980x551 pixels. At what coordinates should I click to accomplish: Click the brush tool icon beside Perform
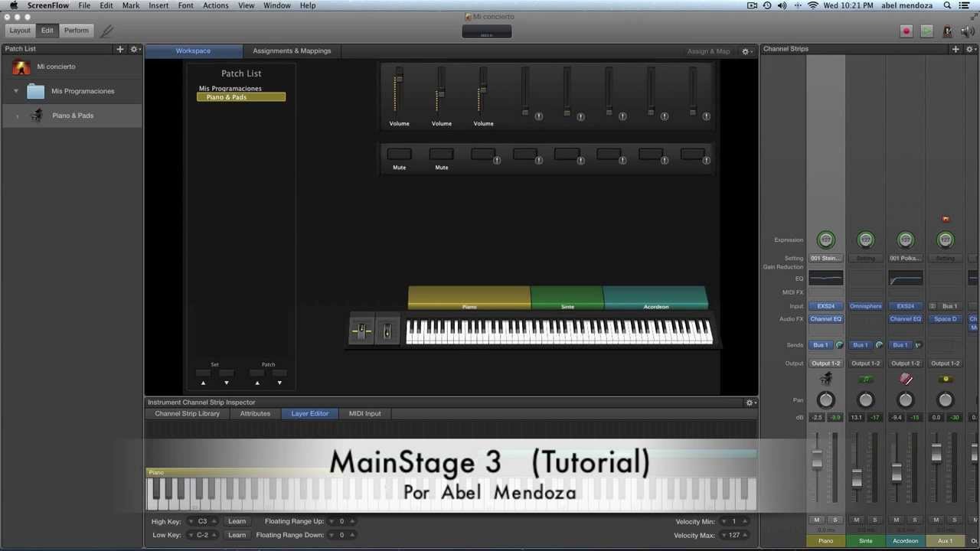107,31
